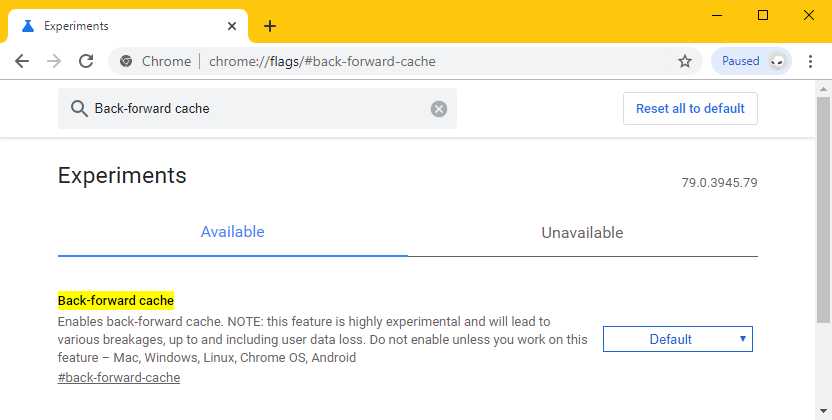The image size is (832, 420).
Task: Click Reset all to default button
Action: point(690,109)
